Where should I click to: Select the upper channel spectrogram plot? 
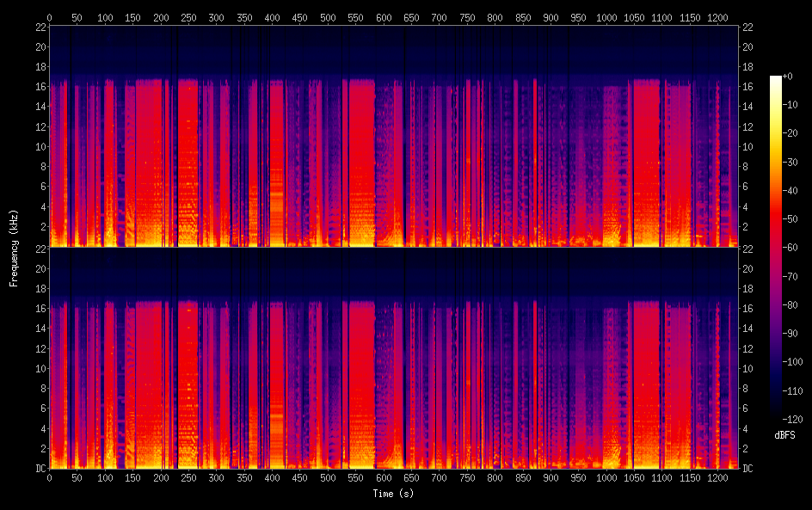pos(393,136)
